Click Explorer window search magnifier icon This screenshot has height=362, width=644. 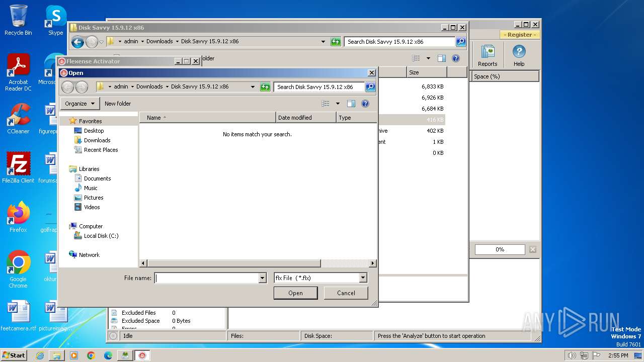[461, 42]
